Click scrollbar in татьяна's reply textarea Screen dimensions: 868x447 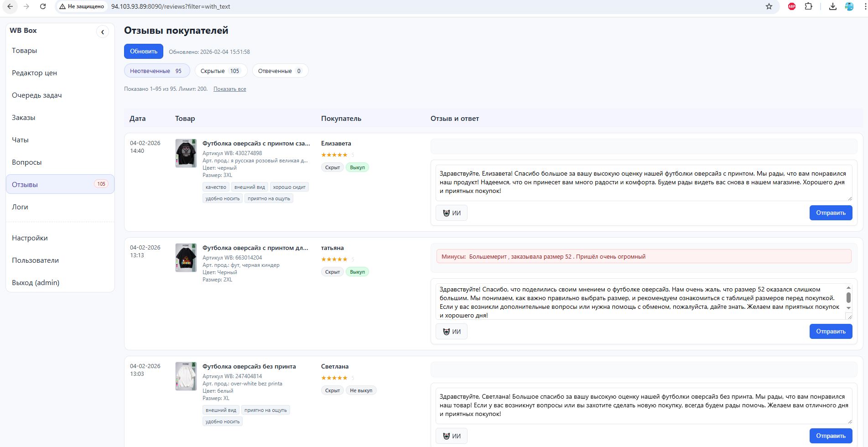pyautogui.click(x=848, y=297)
